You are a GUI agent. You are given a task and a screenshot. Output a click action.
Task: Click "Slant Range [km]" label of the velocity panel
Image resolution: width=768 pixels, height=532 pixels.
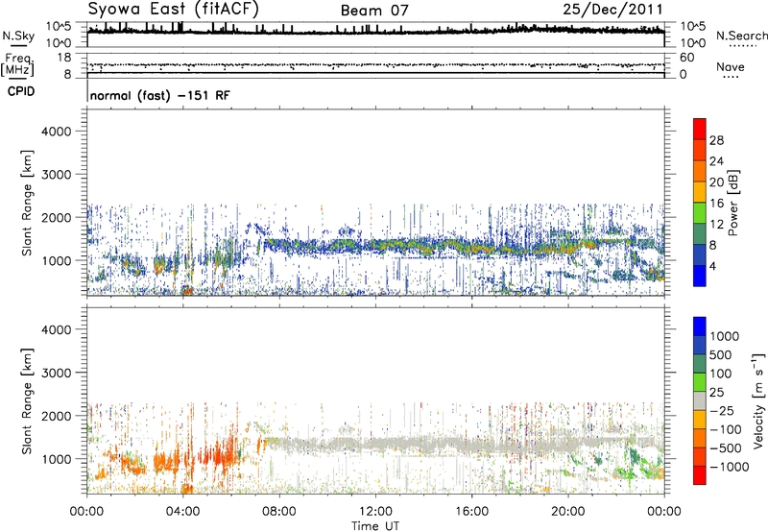click(27, 401)
